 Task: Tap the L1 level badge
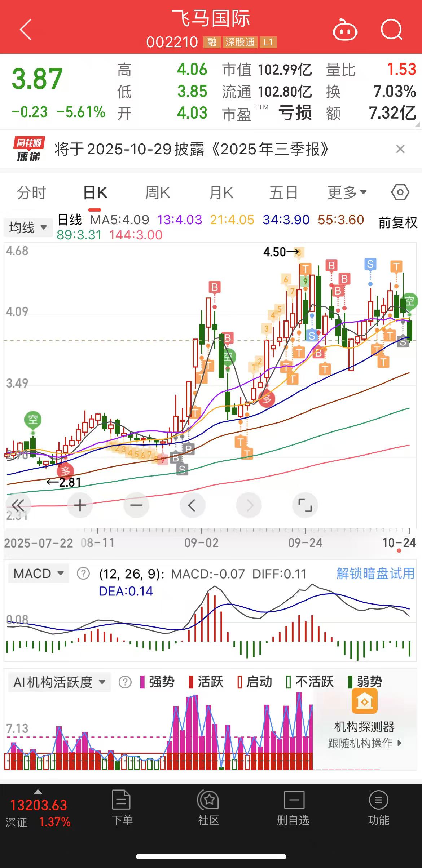[x=268, y=42]
